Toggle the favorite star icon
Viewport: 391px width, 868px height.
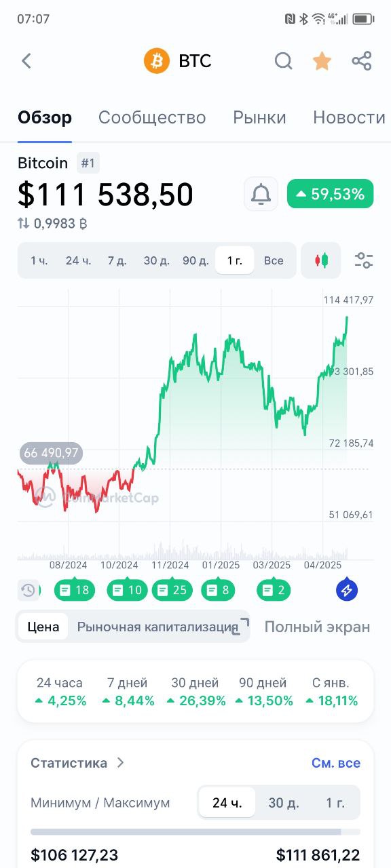click(x=322, y=61)
